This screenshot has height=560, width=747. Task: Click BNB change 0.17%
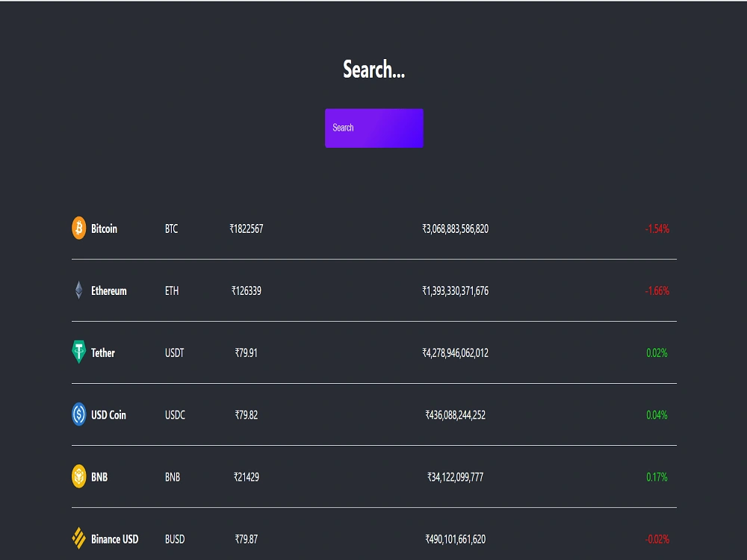point(657,477)
